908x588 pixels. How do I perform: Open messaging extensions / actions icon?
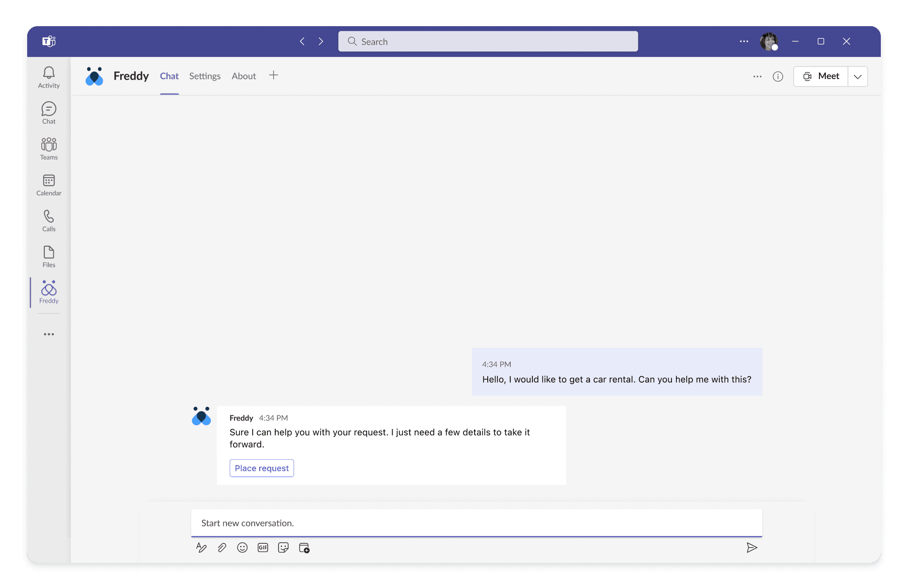[x=304, y=548]
